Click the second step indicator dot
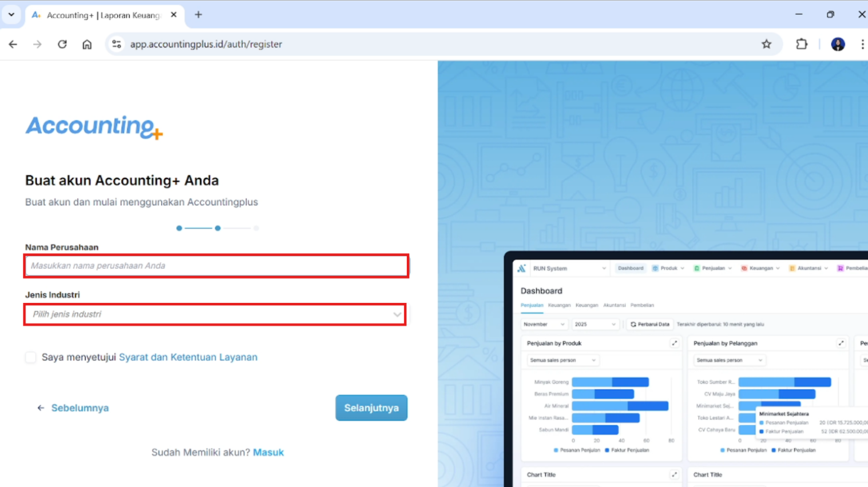 pos(217,228)
